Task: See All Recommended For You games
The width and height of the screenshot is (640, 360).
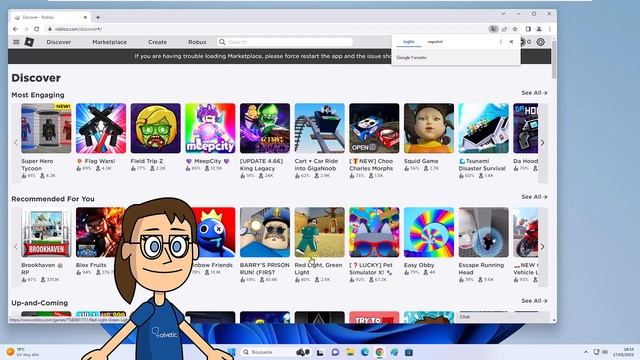Action: [534, 197]
